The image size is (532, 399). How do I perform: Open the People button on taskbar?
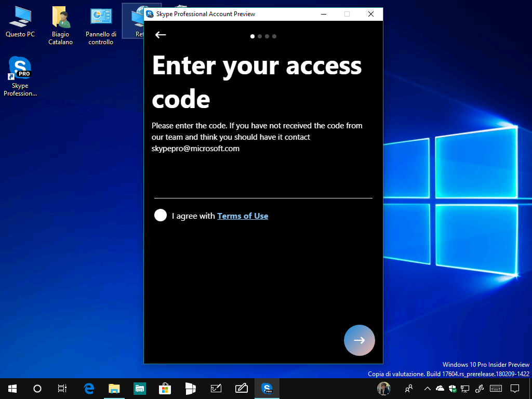pyautogui.click(x=409, y=389)
